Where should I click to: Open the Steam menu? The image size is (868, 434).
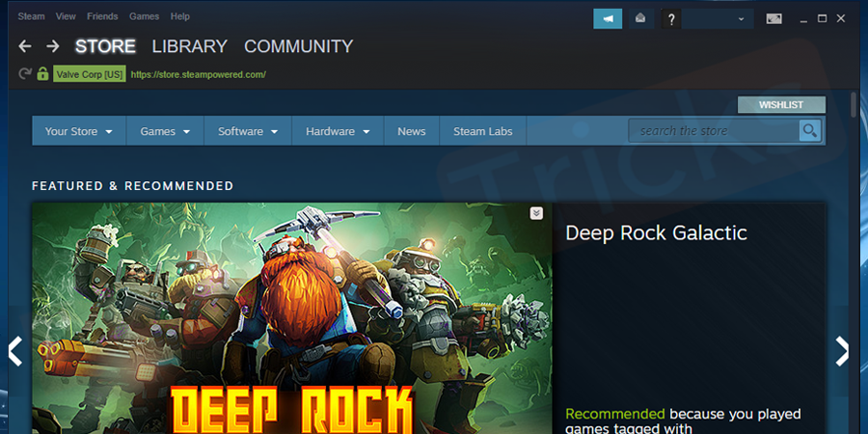[31, 16]
